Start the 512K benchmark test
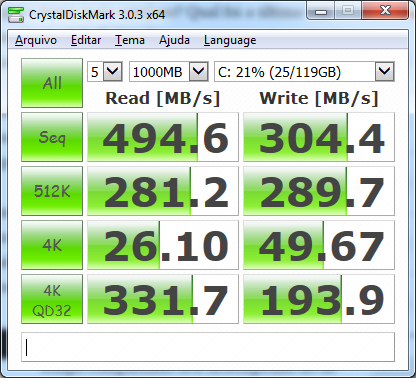418x383 pixels. 52,191
